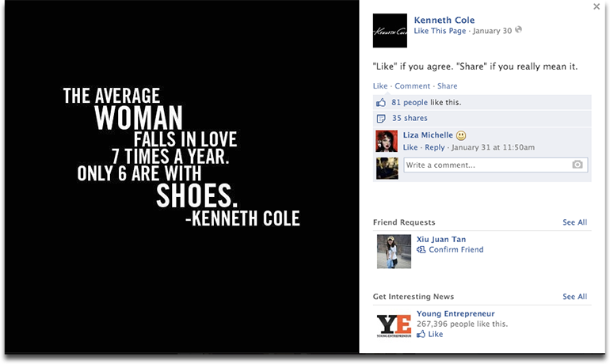
Task: Like Liza Michelle's comment
Action: [410, 147]
